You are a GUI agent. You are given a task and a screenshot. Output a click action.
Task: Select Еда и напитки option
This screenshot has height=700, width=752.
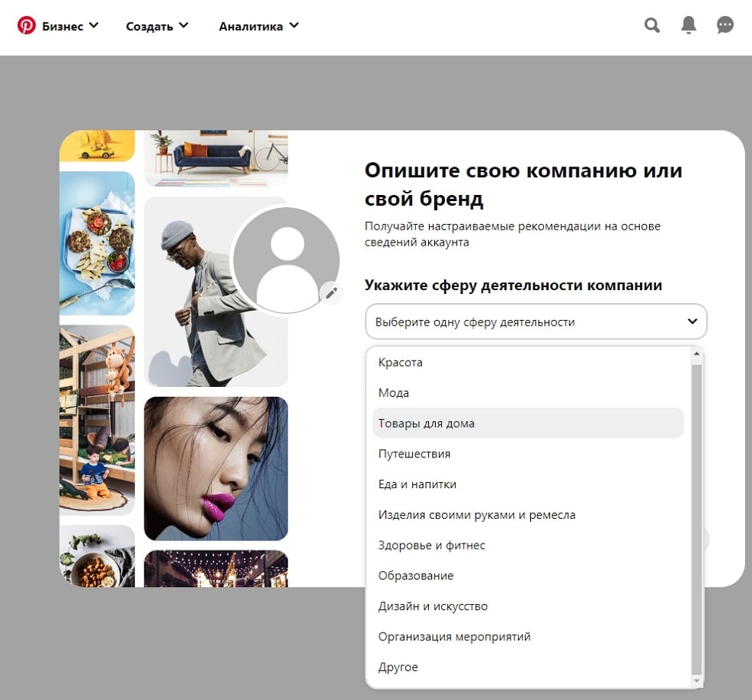528,484
